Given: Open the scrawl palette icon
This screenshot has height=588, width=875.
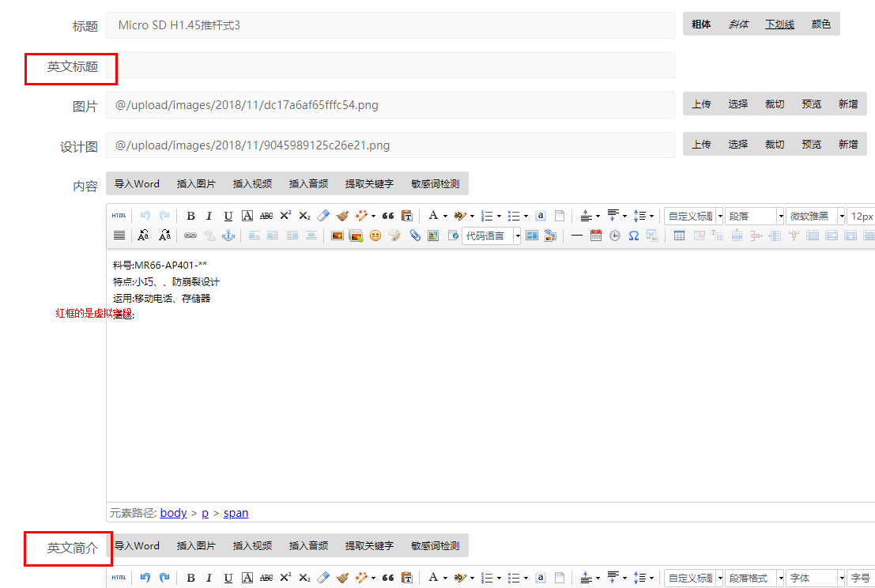Looking at the screenshot, I should pos(394,236).
